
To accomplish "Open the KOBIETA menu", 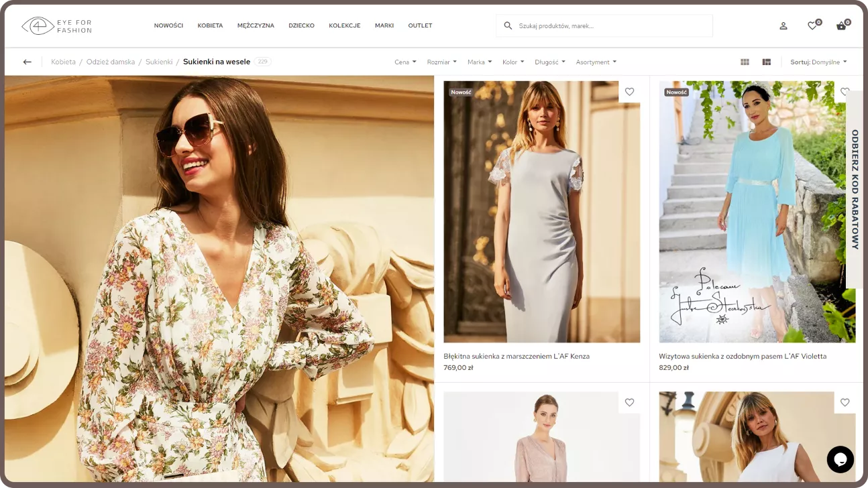I will click(210, 25).
